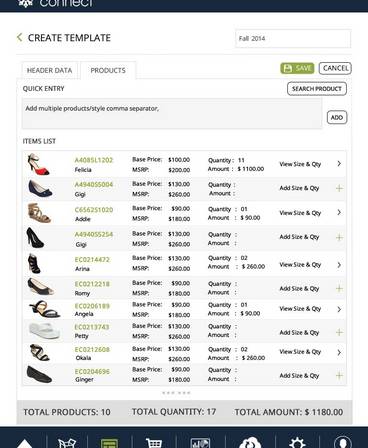The height and width of the screenshot is (448, 368).
Task: Select the Ginger black flat thumbnail
Action: tap(39, 374)
